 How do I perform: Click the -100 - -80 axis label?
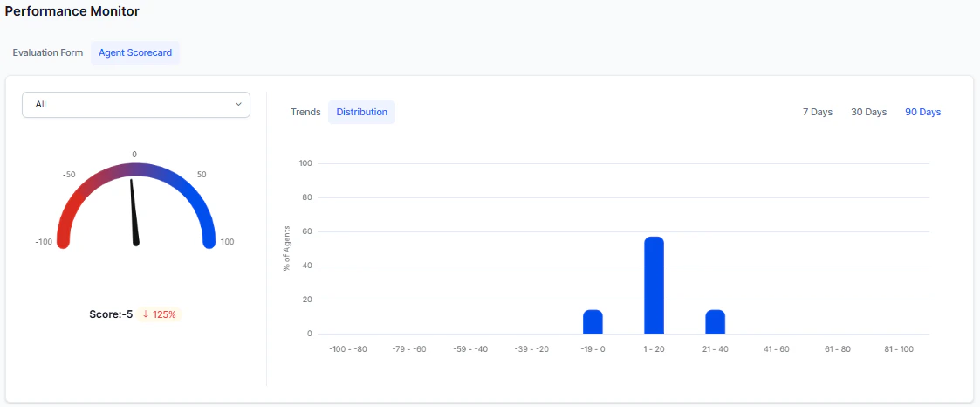point(348,349)
